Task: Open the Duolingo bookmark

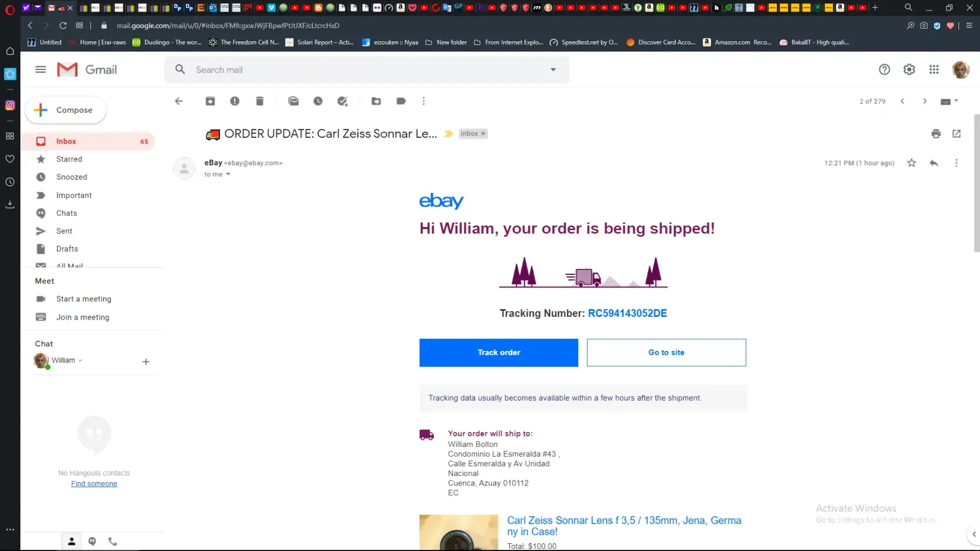Action: 167,42
